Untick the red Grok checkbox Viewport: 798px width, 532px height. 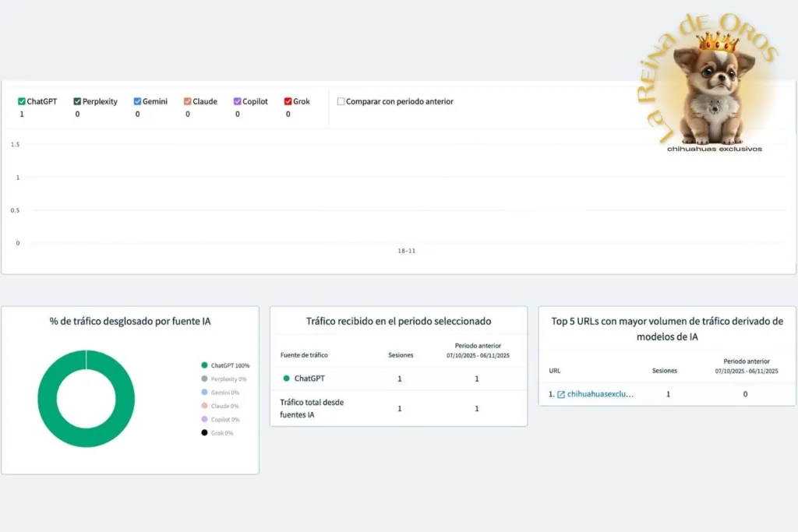[x=288, y=101]
